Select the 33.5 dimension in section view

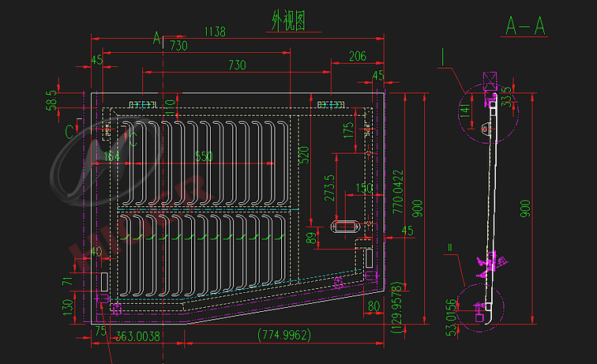[505, 96]
